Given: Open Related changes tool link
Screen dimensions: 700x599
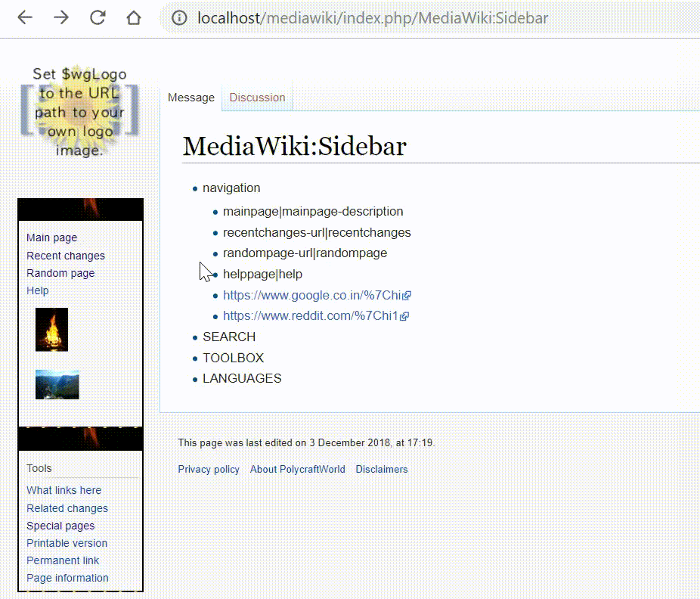Looking at the screenshot, I should pos(67,508).
